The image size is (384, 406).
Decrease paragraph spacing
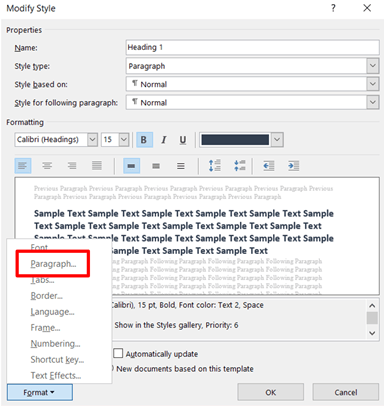pyautogui.click(x=240, y=166)
